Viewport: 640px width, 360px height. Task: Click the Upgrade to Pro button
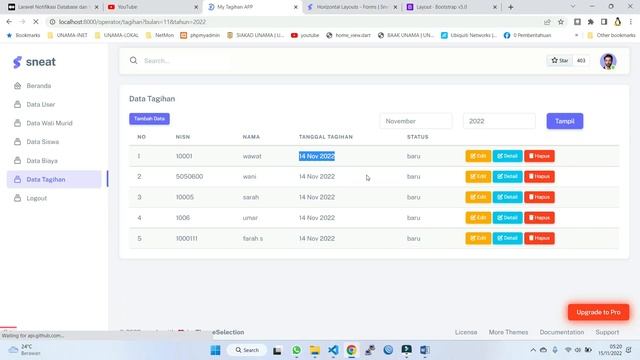(x=598, y=312)
